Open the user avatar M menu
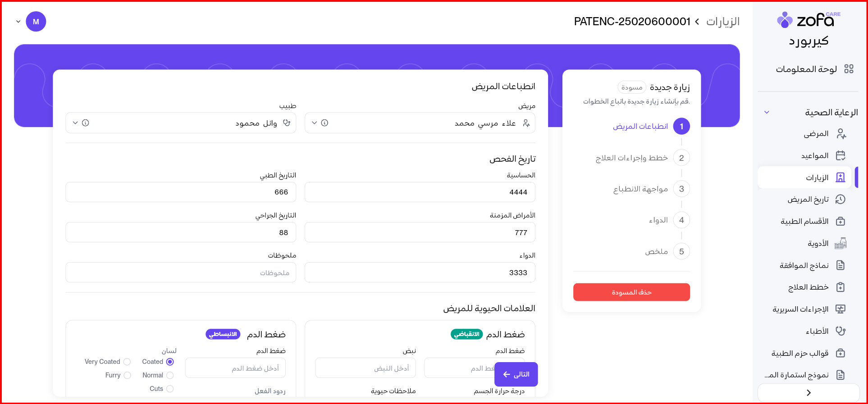 (x=36, y=22)
